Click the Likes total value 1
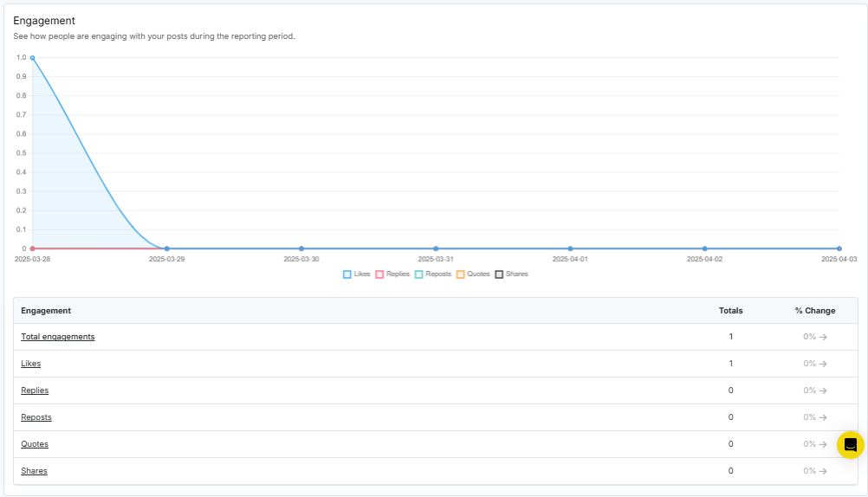The width and height of the screenshot is (868, 497). click(x=731, y=364)
